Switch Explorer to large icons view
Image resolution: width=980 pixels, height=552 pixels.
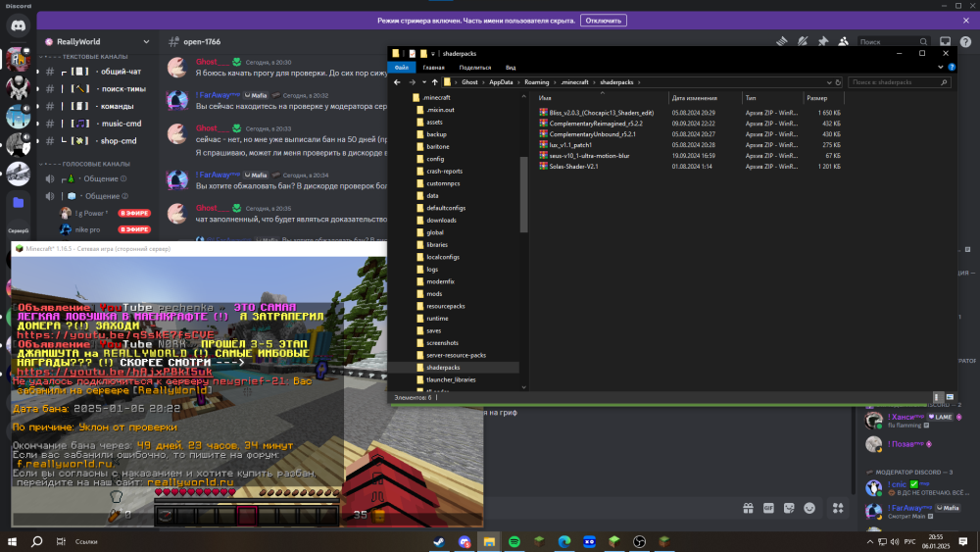[x=950, y=398]
